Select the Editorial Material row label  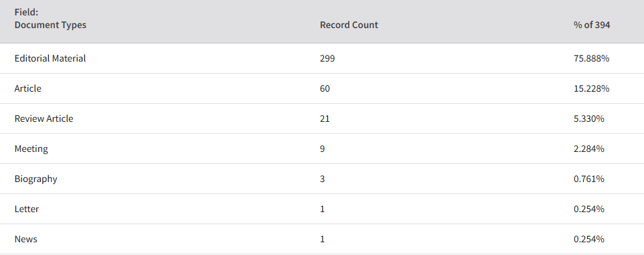(50, 58)
